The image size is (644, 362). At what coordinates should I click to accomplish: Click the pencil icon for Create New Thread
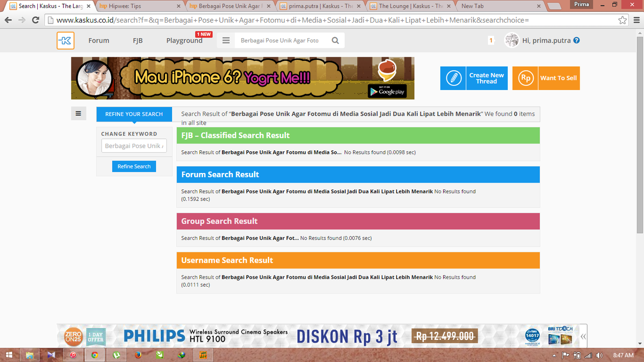click(453, 78)
